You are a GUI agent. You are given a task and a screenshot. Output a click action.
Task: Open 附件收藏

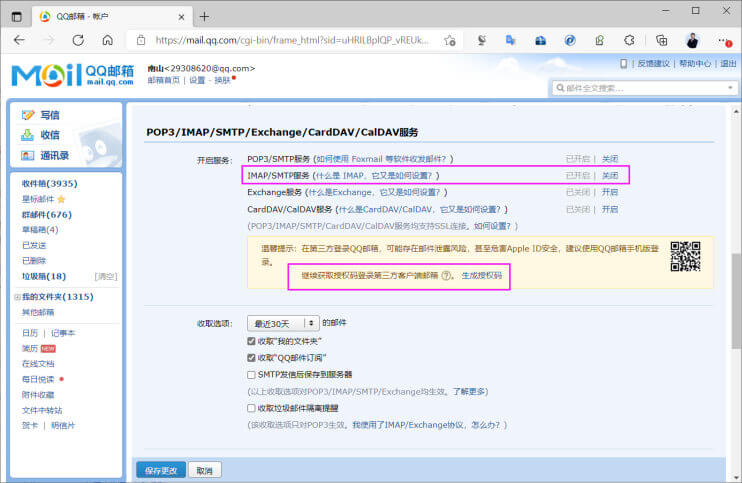coord(38,395)
